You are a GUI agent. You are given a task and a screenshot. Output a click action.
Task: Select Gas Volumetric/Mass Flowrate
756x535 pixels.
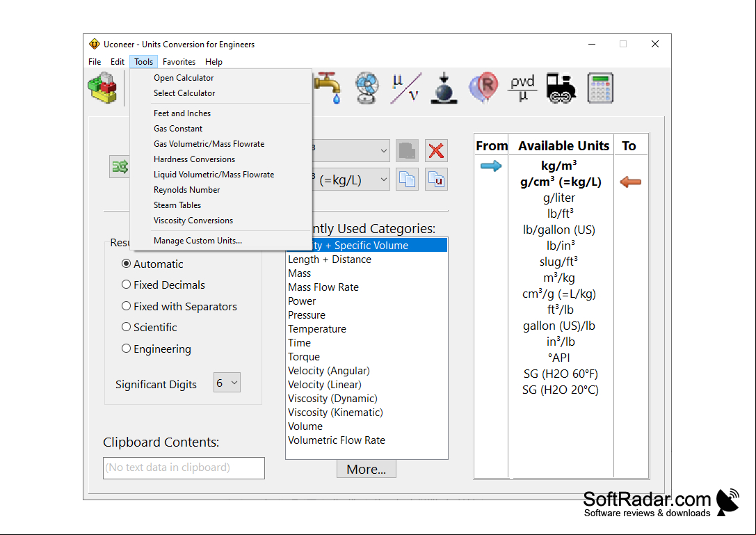click(221, 144)
